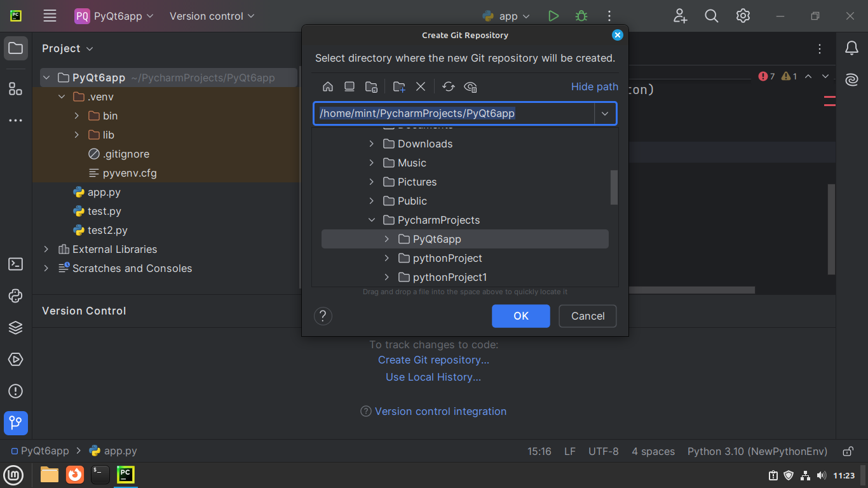Image resolution: width=868 pixels, height=488 pixels.
Task: Expand the Public folder
Action: click(372, 201)
